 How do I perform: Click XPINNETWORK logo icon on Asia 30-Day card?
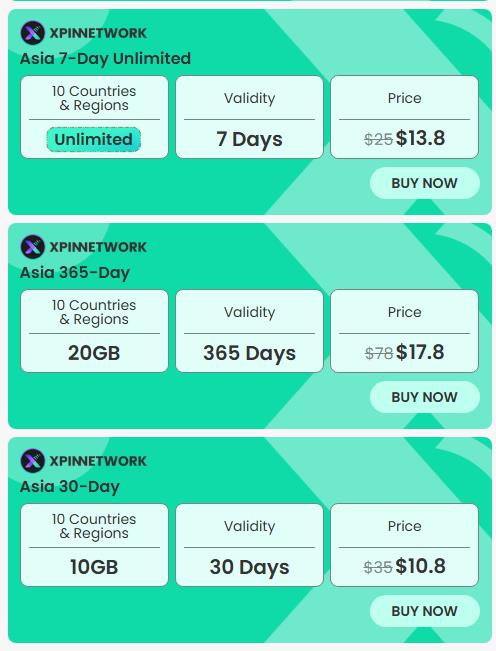coord(32,461)
